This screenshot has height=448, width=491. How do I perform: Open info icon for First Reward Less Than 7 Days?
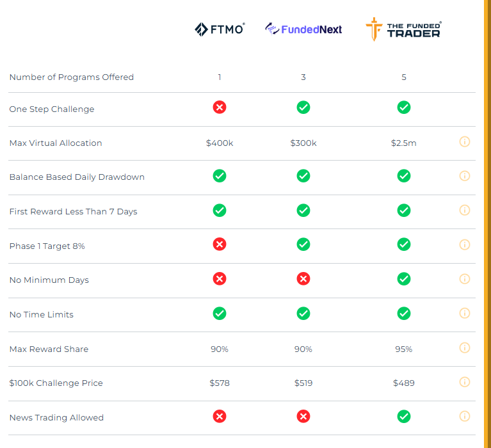pyautogui.click(x=464, y=210)
